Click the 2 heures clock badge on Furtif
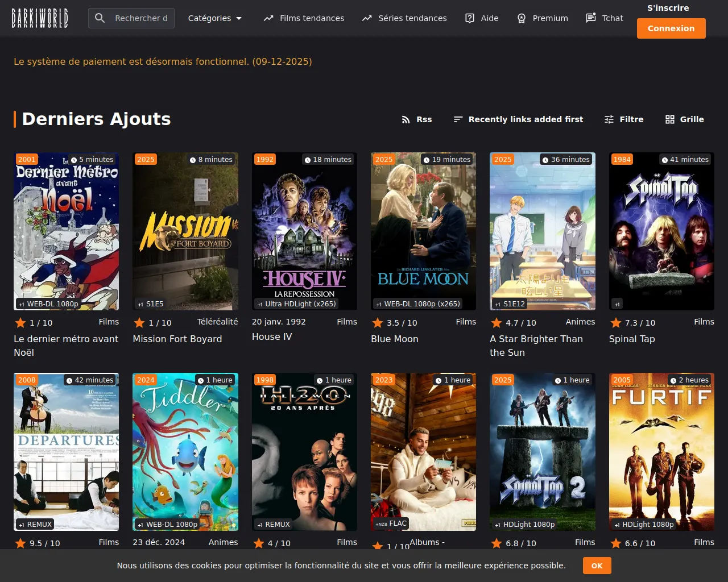 click(x=690, y=380)
